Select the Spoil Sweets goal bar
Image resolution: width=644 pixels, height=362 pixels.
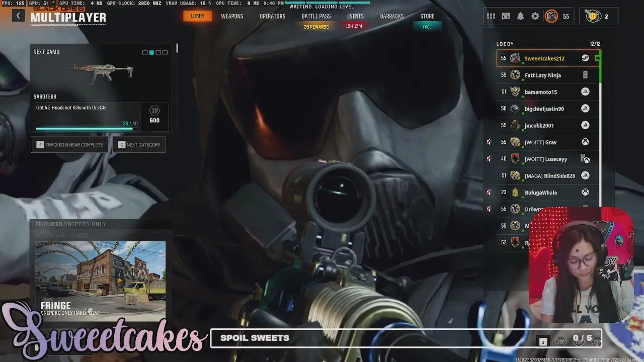tap(406, 338)
